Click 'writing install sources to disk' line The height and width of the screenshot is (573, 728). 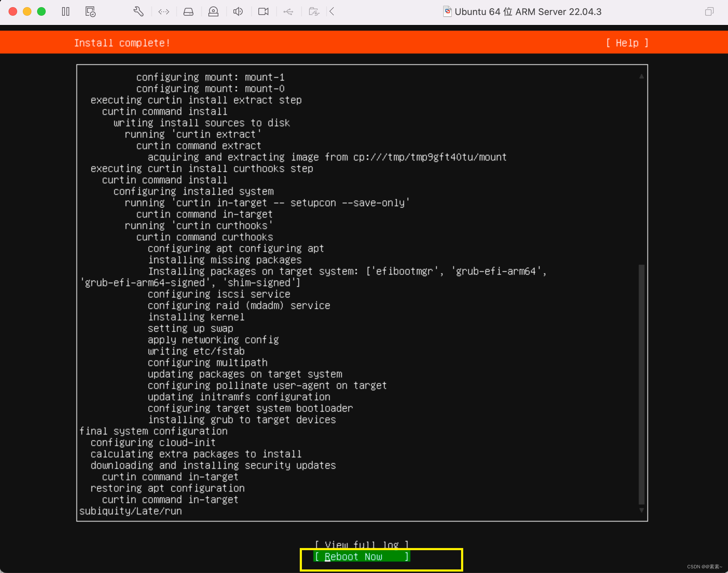(202, 123)
